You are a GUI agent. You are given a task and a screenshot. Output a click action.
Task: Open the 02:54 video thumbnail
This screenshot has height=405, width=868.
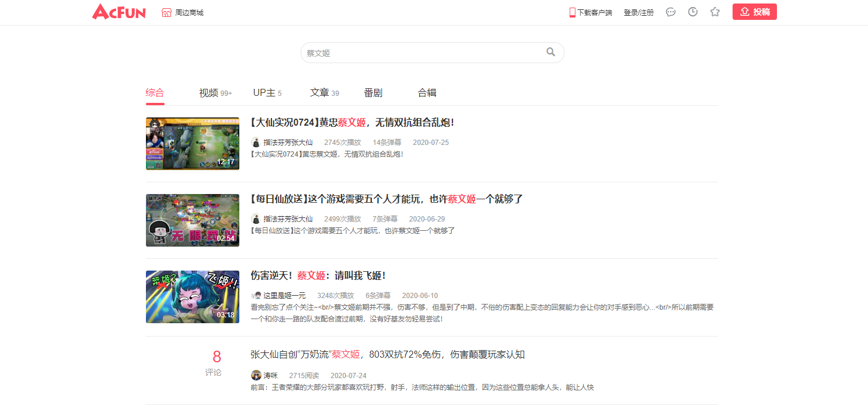point(193,220)
